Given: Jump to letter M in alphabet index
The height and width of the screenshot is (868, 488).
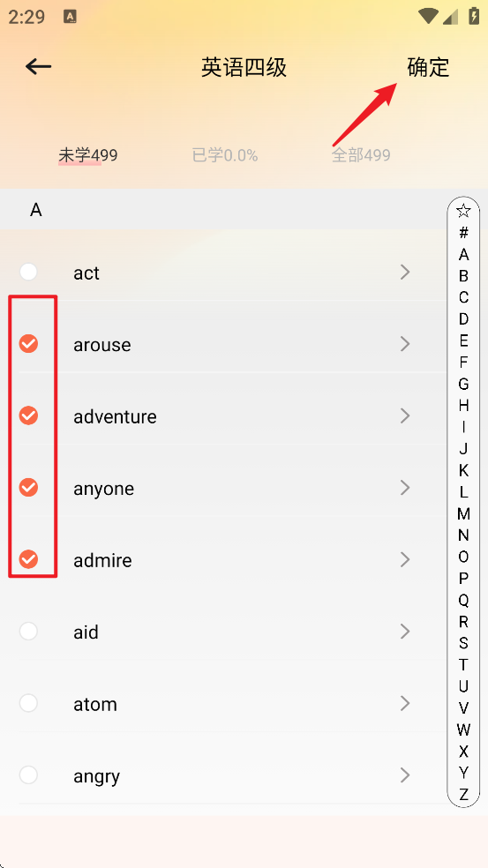Looking at the screenshot, I should [463, 513].
